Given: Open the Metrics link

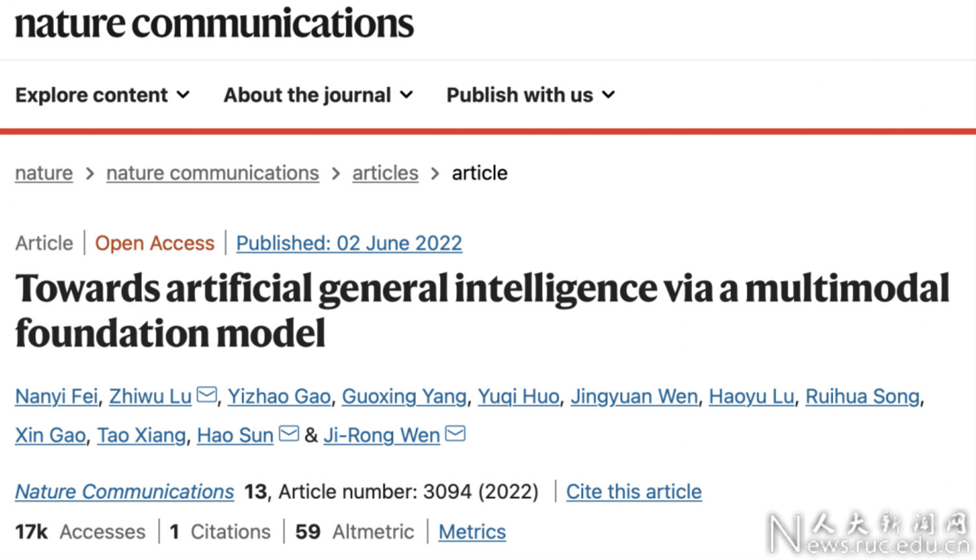Looking at the screenshot, I should [472, 532].
